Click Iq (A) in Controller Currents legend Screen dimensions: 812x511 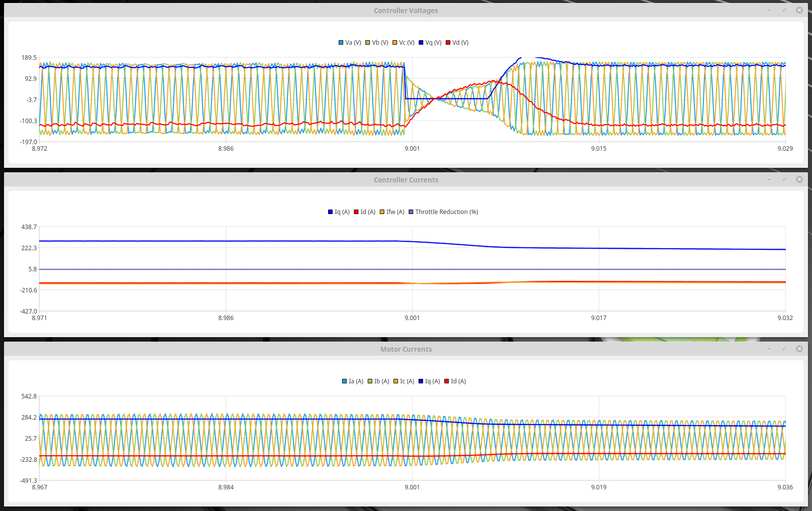click(339, 212)
